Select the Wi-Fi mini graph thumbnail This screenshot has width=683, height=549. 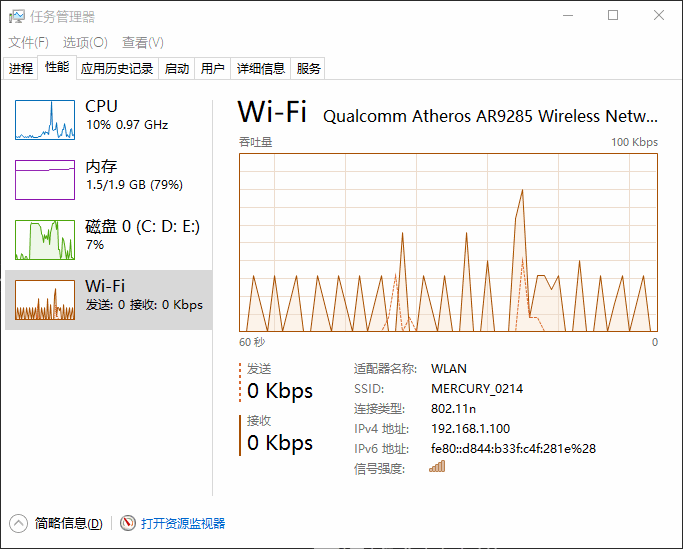(x=45, y=300)
